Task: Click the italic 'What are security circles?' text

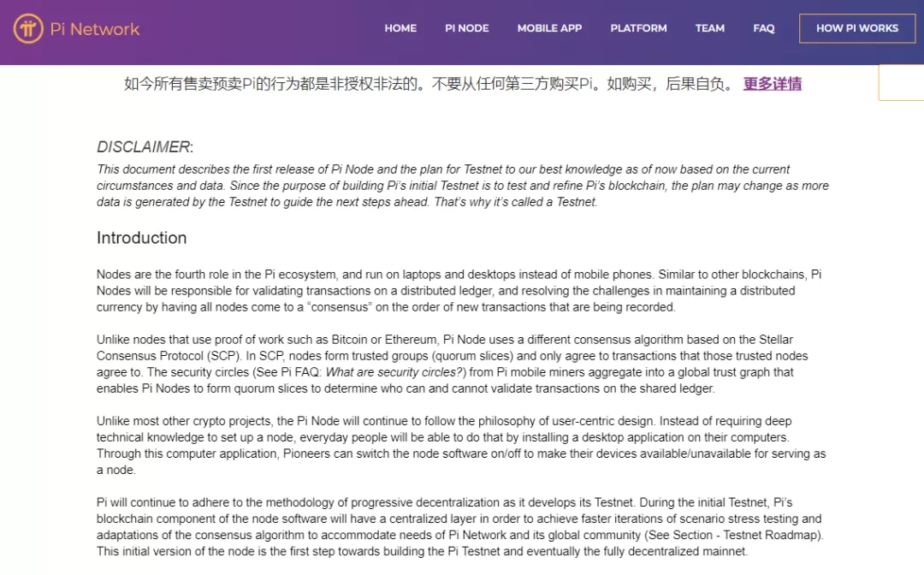Action: coord(395,372)
